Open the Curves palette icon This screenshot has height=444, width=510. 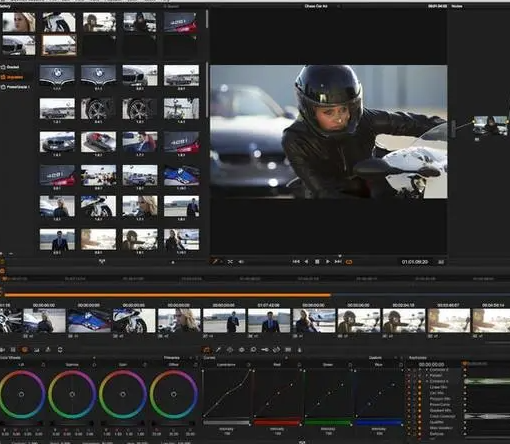pos(207,350)
